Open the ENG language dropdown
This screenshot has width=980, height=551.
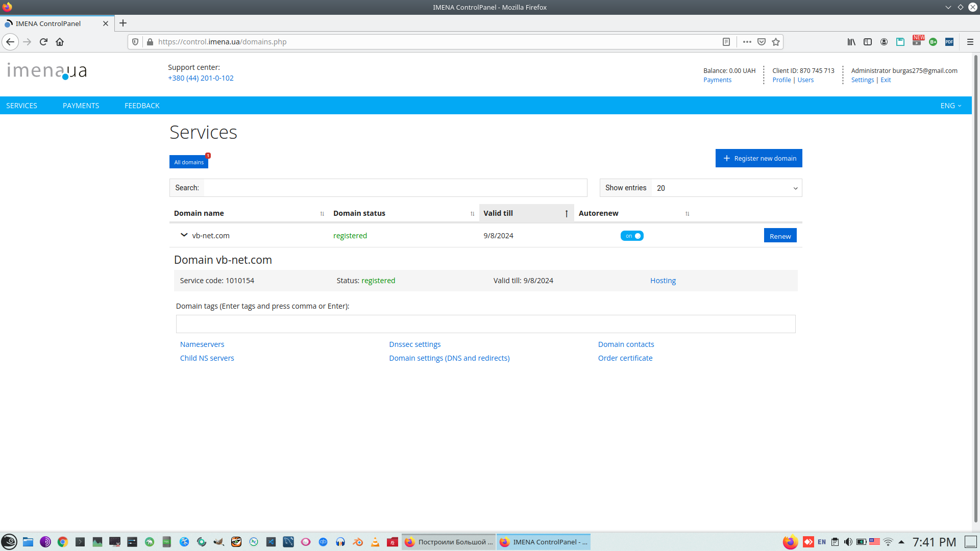pyautogui.click(x=950, y=106)
